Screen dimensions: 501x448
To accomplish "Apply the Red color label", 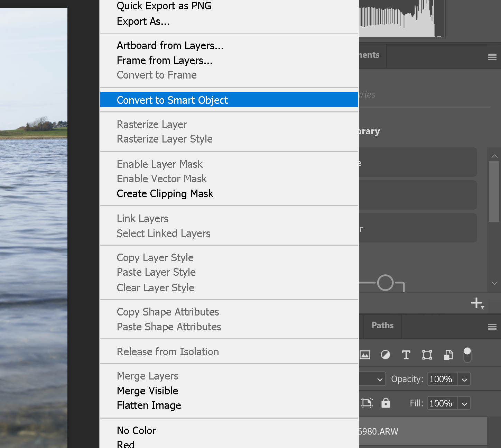I will [126, 444].
